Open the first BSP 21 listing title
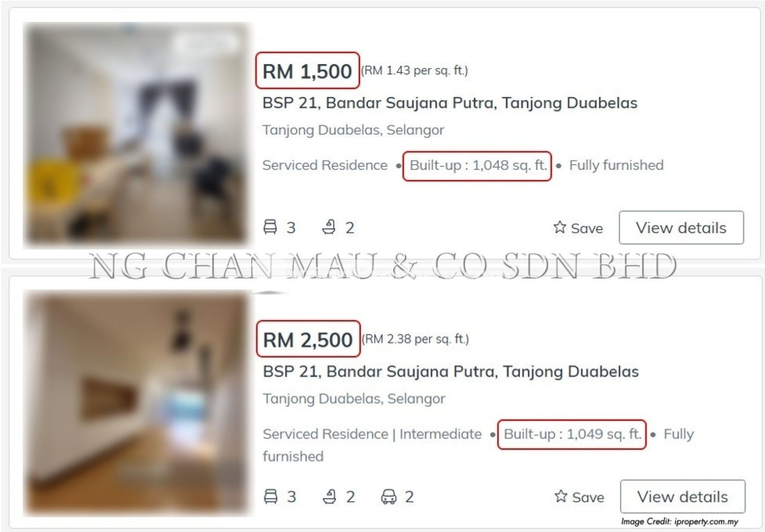This screenshot has width=765, height=532. [x=450, y=103]
